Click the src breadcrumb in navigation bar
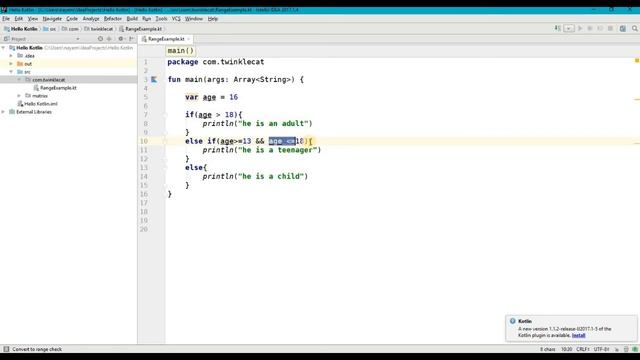The height and width of the screenshot is (360, 640). tap(50, 29)
